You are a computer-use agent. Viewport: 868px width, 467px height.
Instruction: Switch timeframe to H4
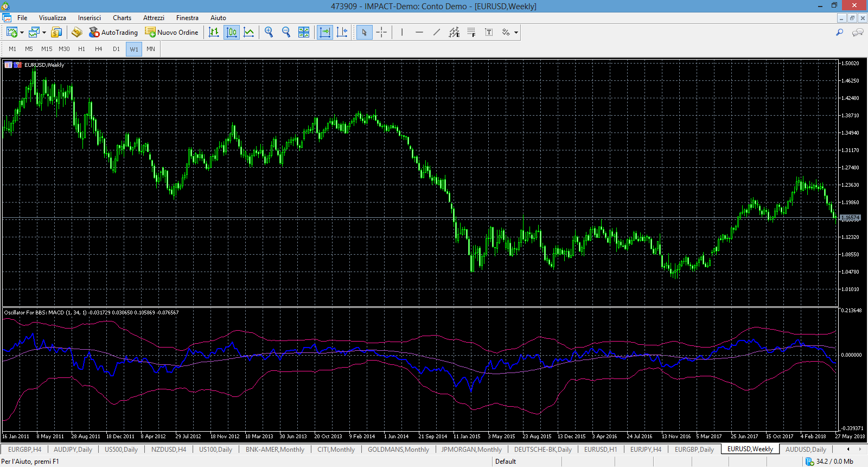[x=99, y=49]
